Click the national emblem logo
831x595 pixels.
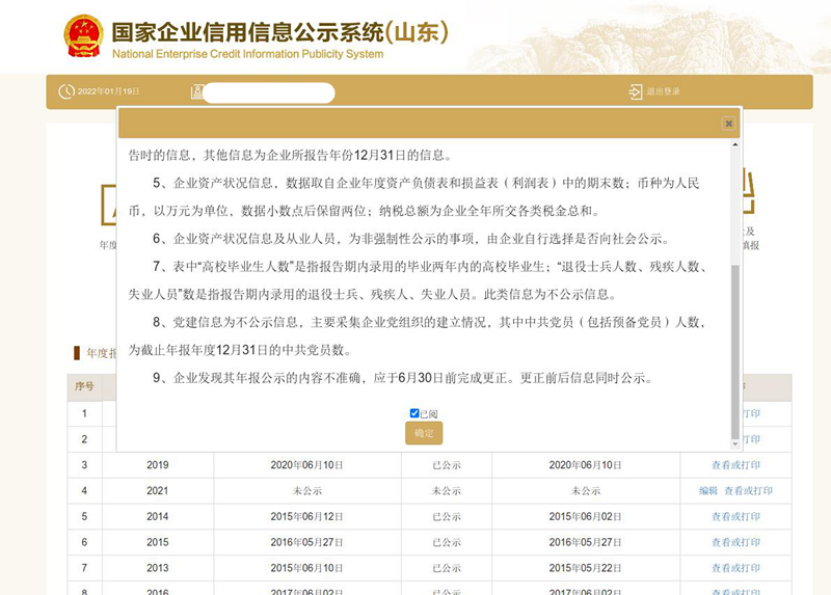[83, 35]
